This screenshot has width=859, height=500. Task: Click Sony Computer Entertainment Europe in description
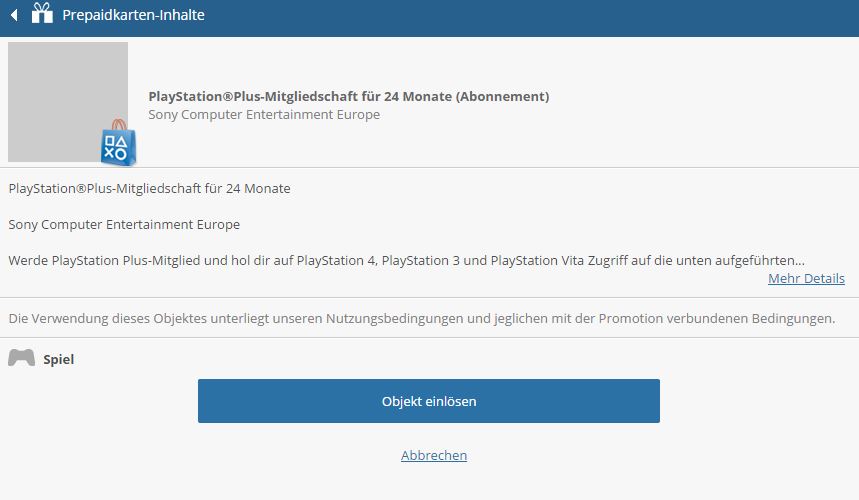pos(124,225)
